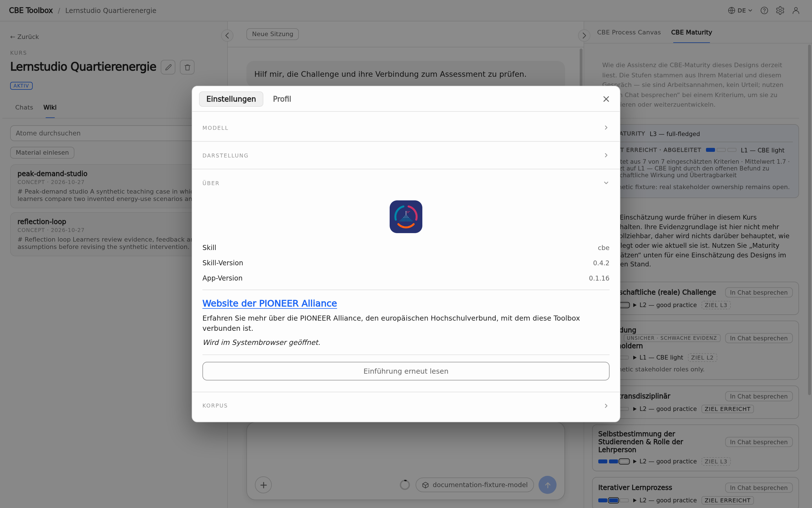Collapse right panel with the right chevron
812x508 pixels.
[x=584, y=36]
